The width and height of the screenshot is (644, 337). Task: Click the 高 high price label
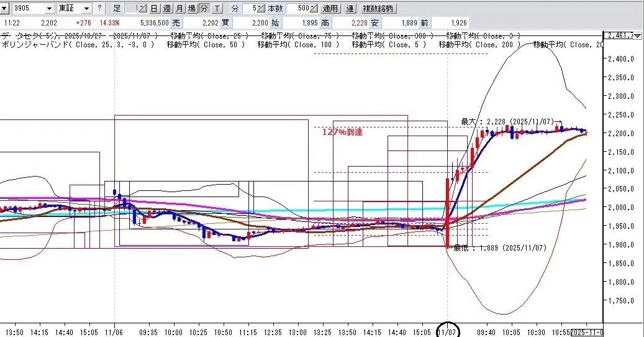tap(325, 23)
